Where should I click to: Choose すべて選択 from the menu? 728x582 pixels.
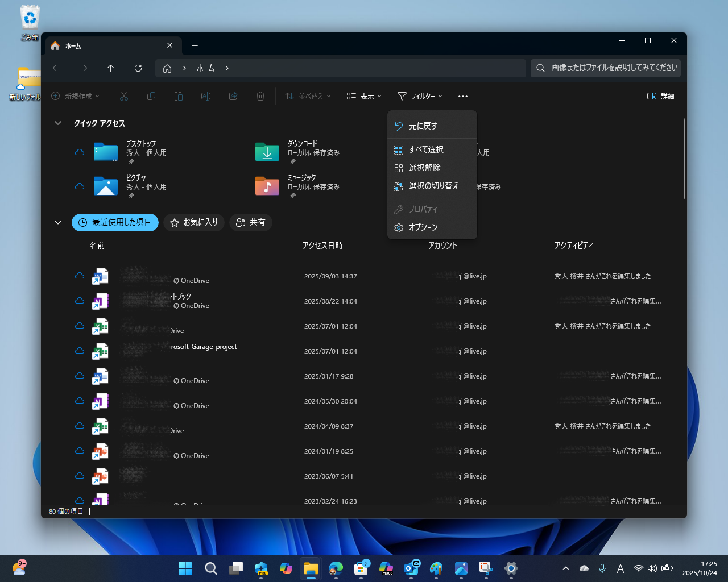(x=432, y=149)
